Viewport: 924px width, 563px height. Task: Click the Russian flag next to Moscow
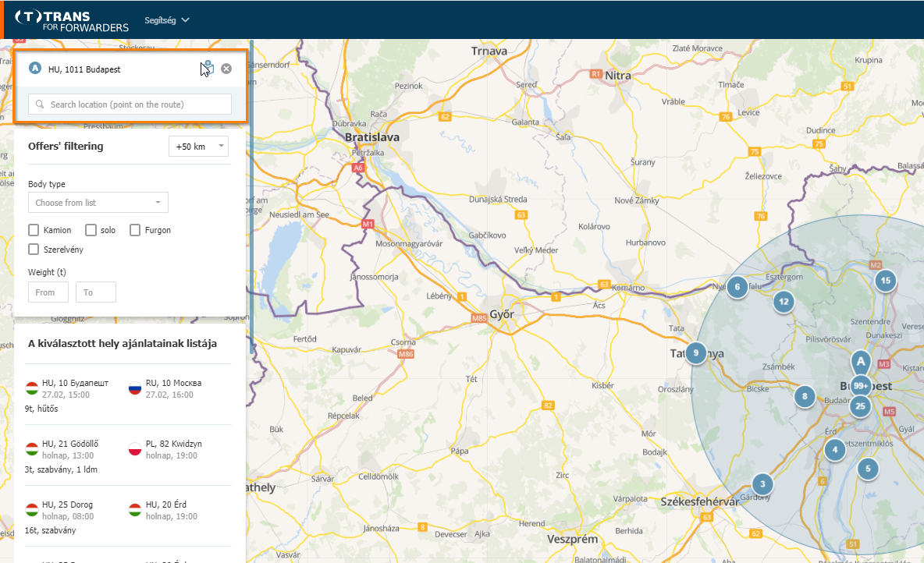click(135, 388)
